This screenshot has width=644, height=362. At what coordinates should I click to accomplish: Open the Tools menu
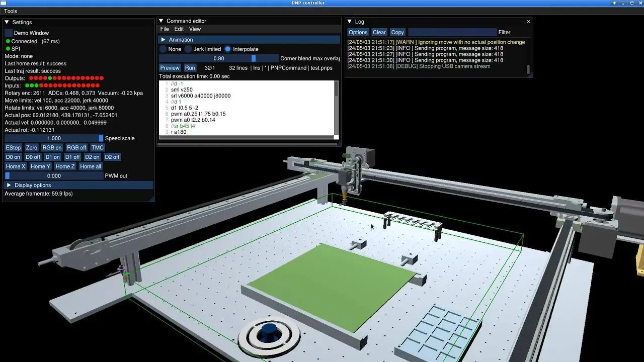(11, 11)
